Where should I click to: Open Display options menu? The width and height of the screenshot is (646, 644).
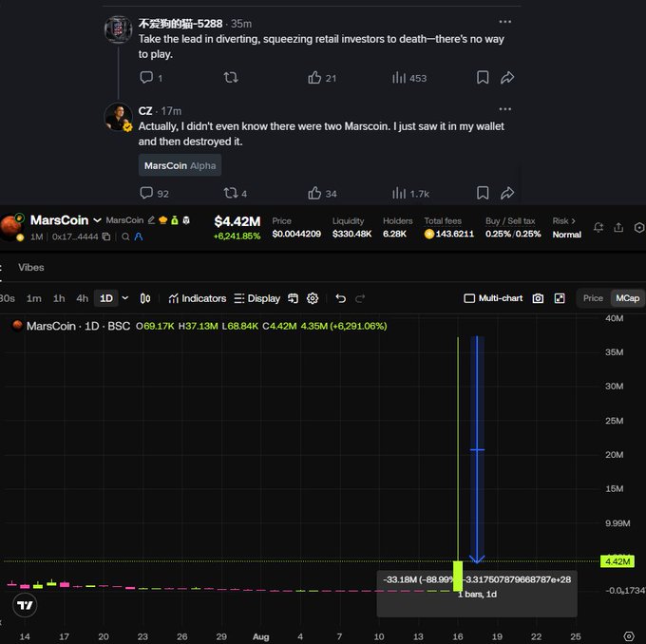coord(257,298)
